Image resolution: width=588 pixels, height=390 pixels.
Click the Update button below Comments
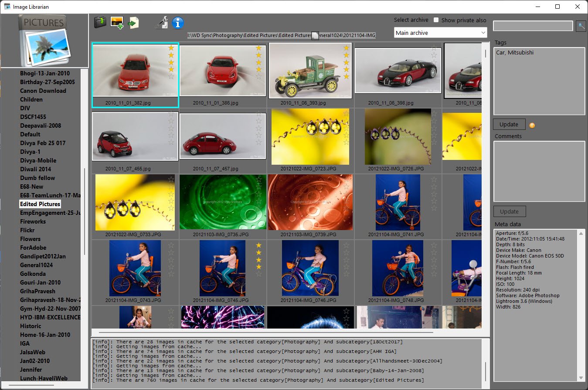tap(509, 211)
